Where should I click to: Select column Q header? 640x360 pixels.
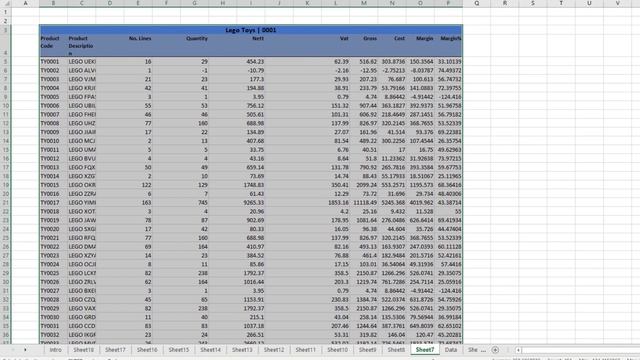(x=477, y=3)
